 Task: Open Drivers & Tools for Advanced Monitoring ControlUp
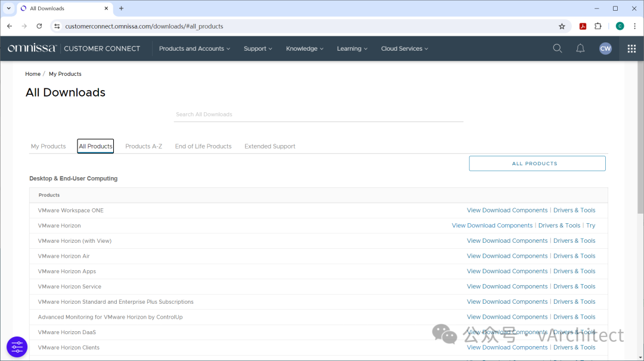[x=574, y=317]
